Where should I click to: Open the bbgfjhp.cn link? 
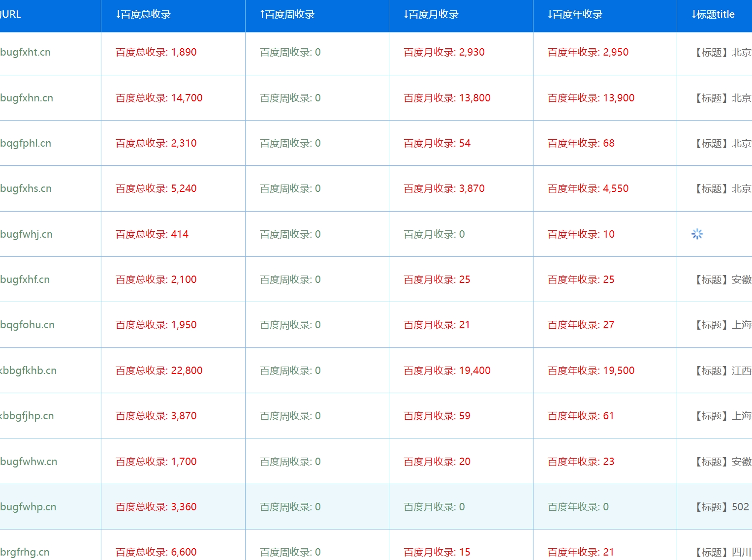coord(27,416)
